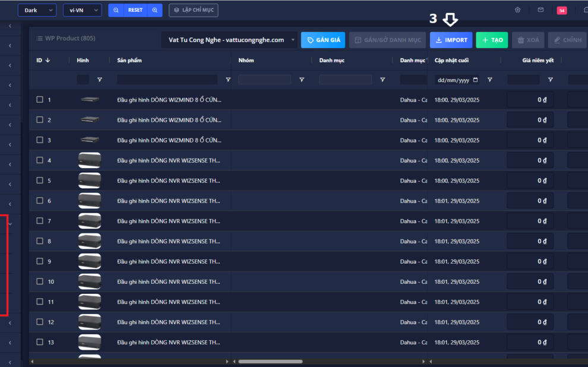Click the filter icon for Nhóm column
Screen dimensions: 588x367
pos(302,80)
